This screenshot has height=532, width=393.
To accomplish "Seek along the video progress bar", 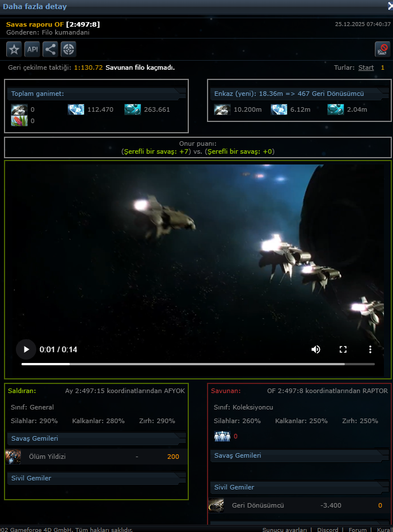I will [198, 364].
